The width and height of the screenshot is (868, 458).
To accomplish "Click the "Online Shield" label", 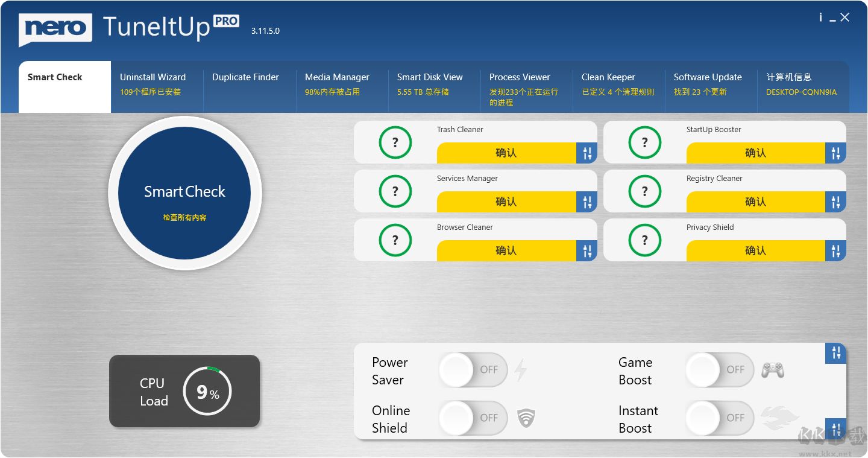I will pos(391,419).
